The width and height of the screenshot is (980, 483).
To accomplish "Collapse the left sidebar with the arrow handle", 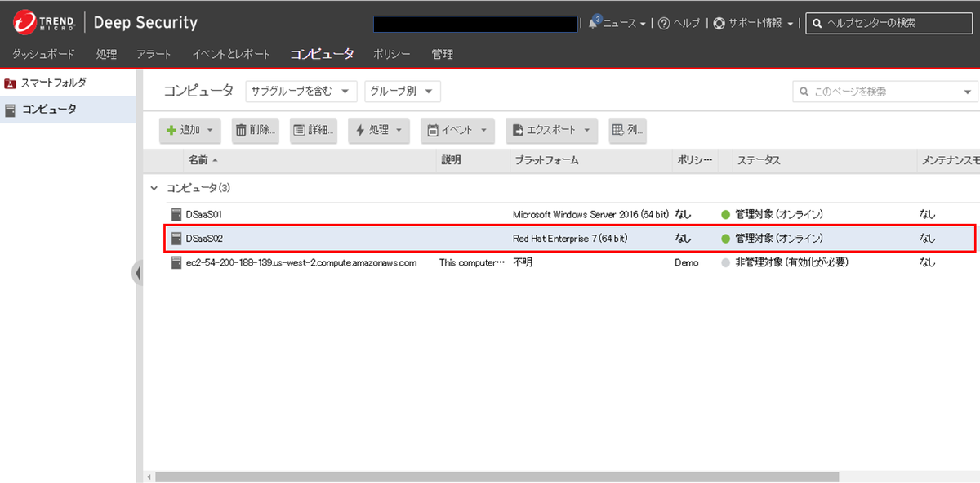I will point(137,273).
